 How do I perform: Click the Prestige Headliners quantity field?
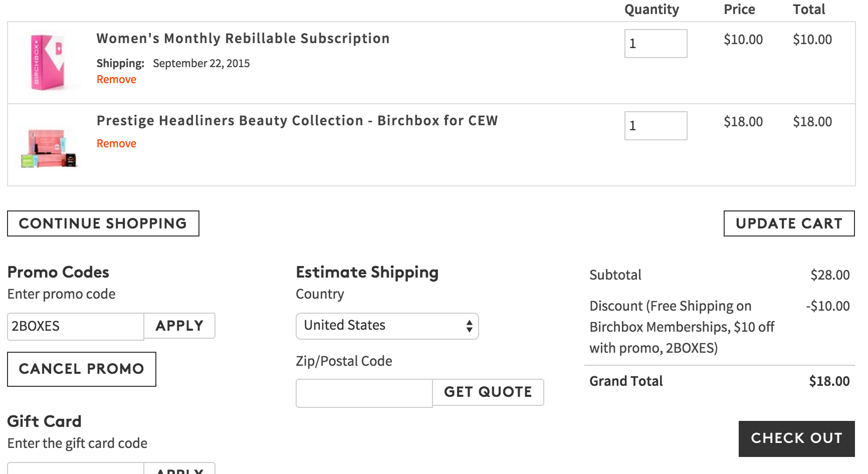(656, 126)
